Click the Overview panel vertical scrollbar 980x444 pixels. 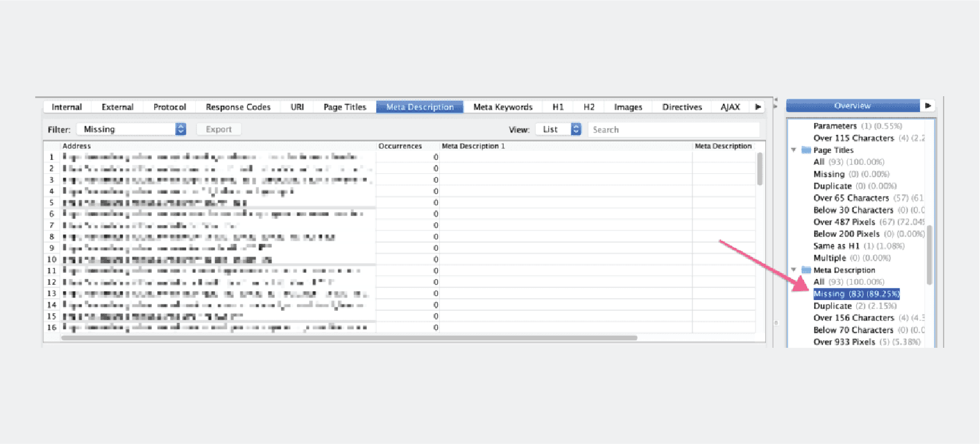pyautogui.click(x=930, y=255)
